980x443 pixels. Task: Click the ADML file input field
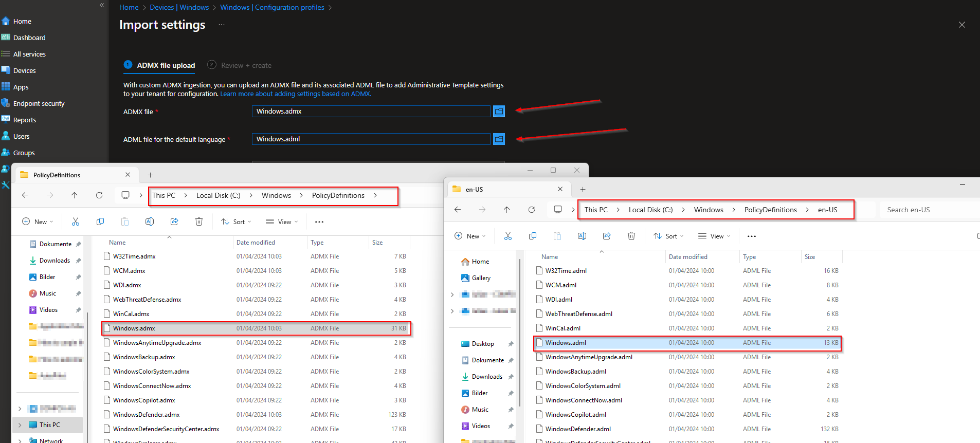point(371,139)
